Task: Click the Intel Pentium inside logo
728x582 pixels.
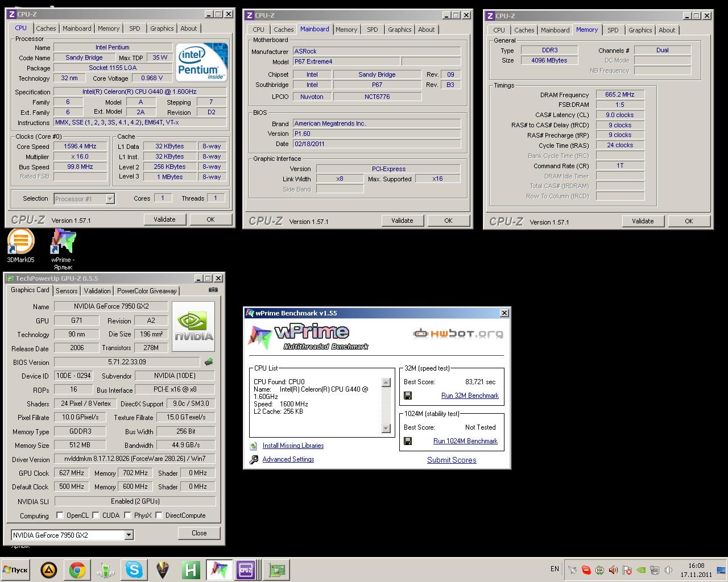Action: click(201, 61)
